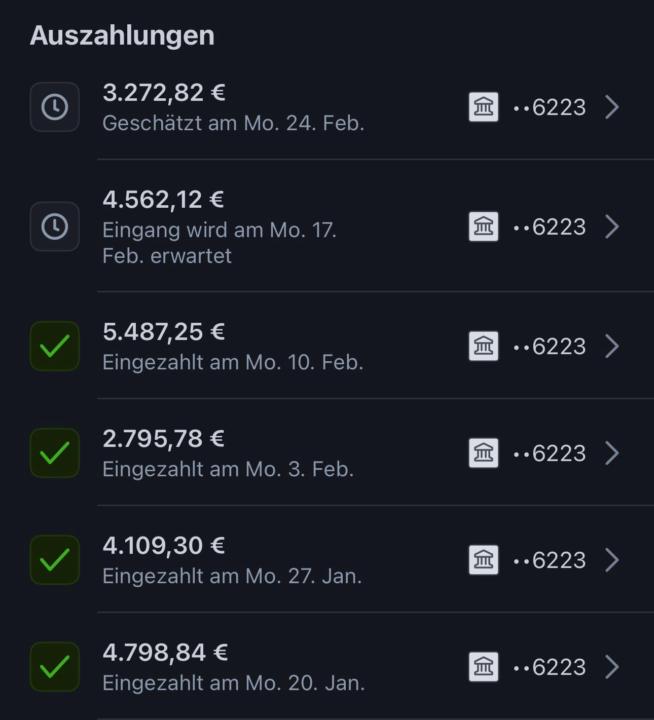Click bank icon on 5.487,25 € row
The image size is (654, 720).
point(484,346)
